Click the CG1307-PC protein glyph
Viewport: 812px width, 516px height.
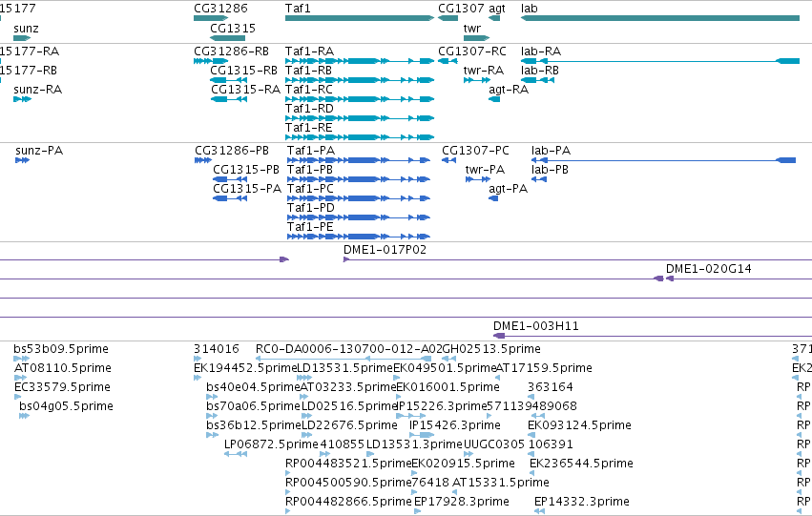(x=449, y=160)
